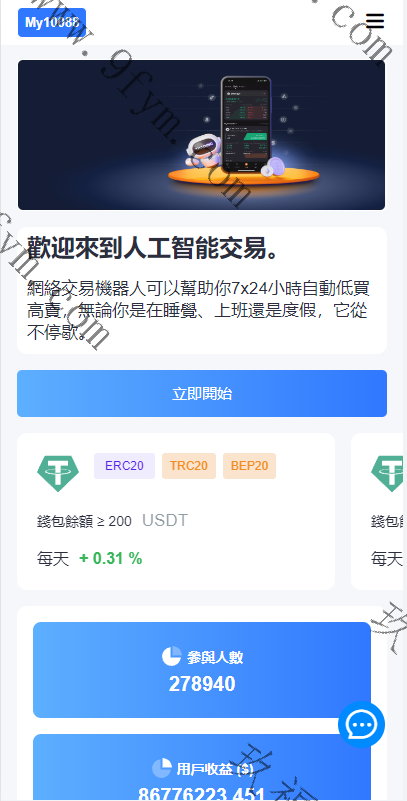Screen dimensions: 407x801
Task: Select the ERC20 network tag
Action: click(x=124, y=466)
